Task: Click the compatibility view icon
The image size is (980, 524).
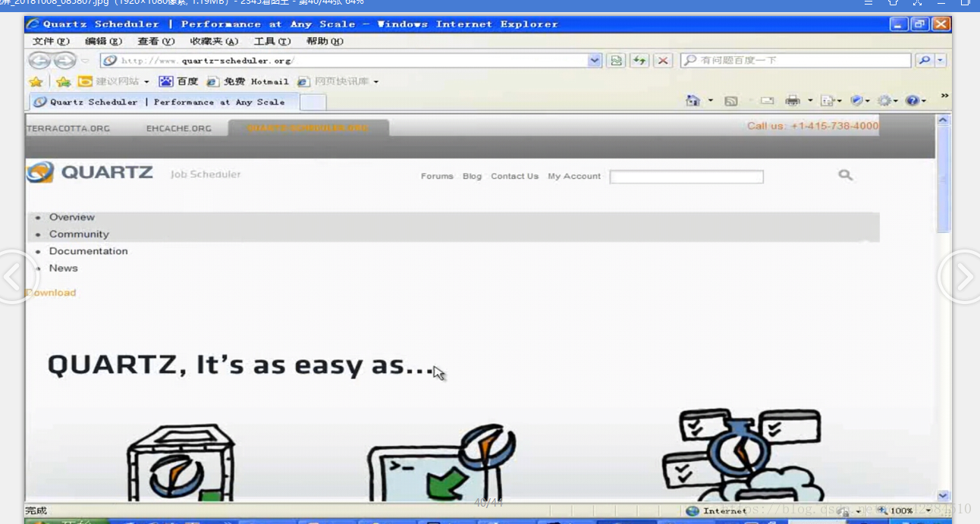Action: [617, 61]
